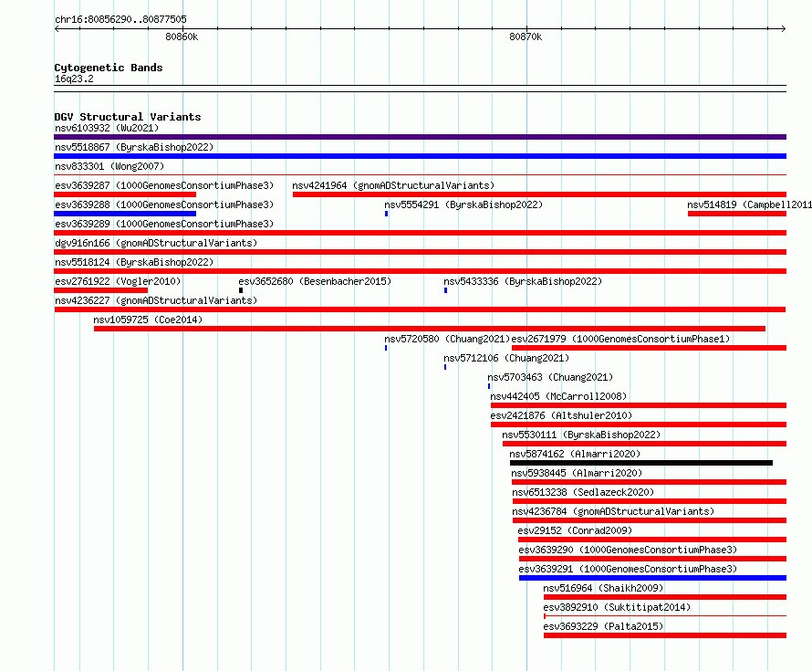Select the purple nsv6103932 variant bar
The image size is (812, 671).
point(420,137)
